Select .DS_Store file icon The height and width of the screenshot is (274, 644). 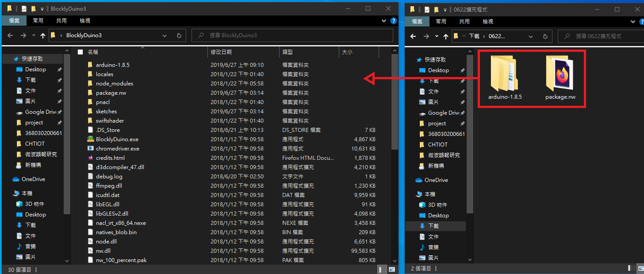tap(90, 130)
